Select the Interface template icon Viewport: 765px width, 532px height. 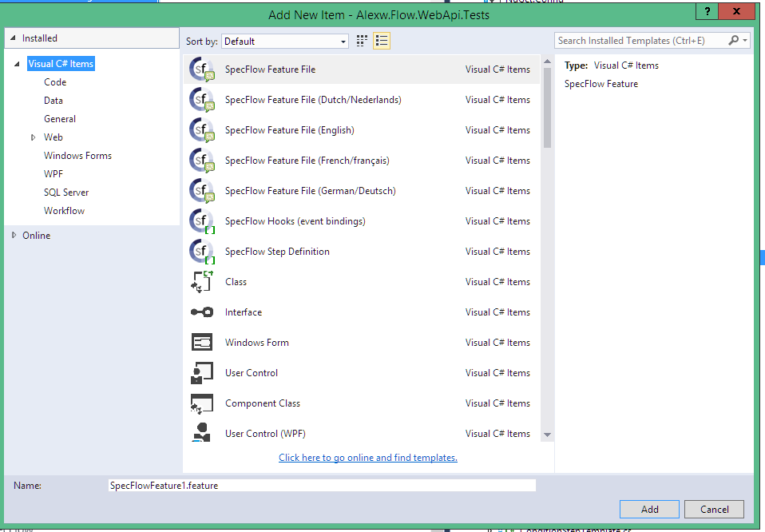[202, 312]
